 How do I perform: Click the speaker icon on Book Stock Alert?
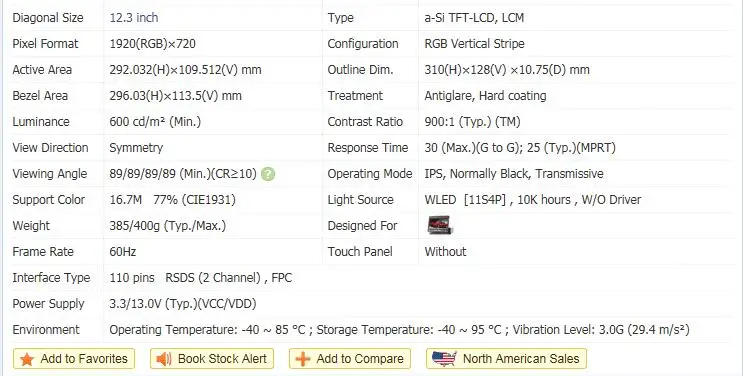click(164, 359)
